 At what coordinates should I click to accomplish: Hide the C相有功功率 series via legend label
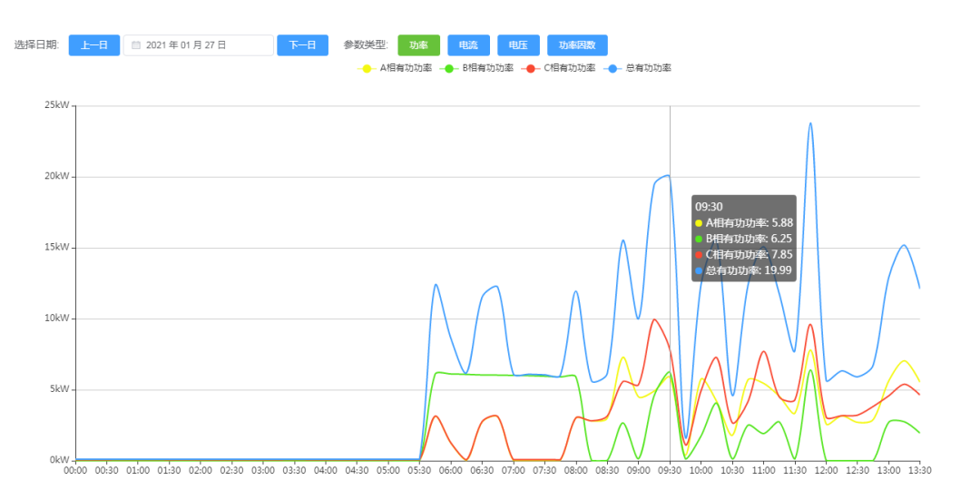[x=570, y=68]
